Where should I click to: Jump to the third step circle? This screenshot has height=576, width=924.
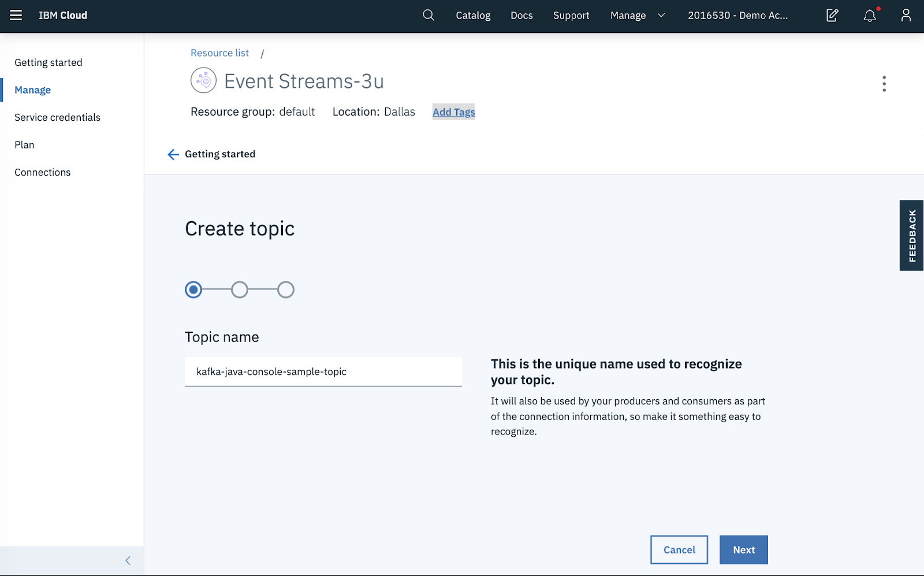[x=286, y=289]
